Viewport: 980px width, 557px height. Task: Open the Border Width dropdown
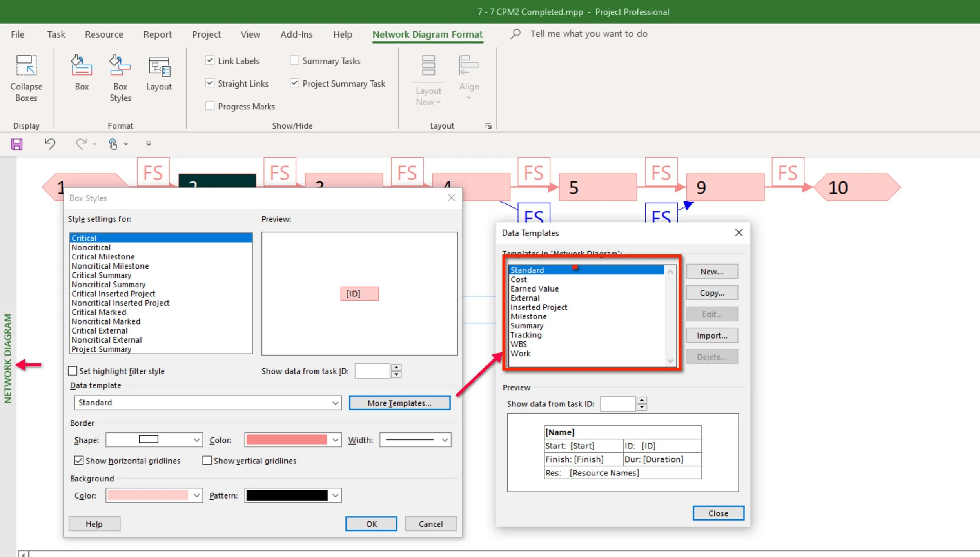(415, 440)
